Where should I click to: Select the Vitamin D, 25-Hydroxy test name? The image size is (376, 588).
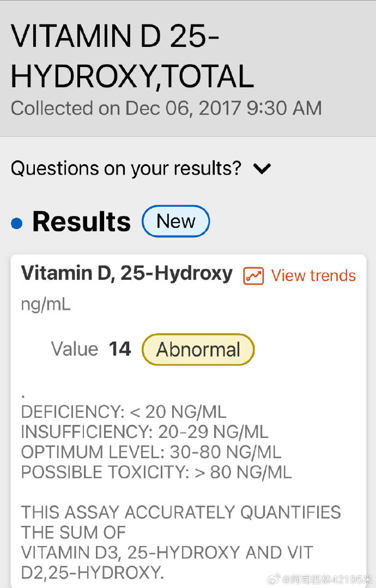click(x=126, y=273)
